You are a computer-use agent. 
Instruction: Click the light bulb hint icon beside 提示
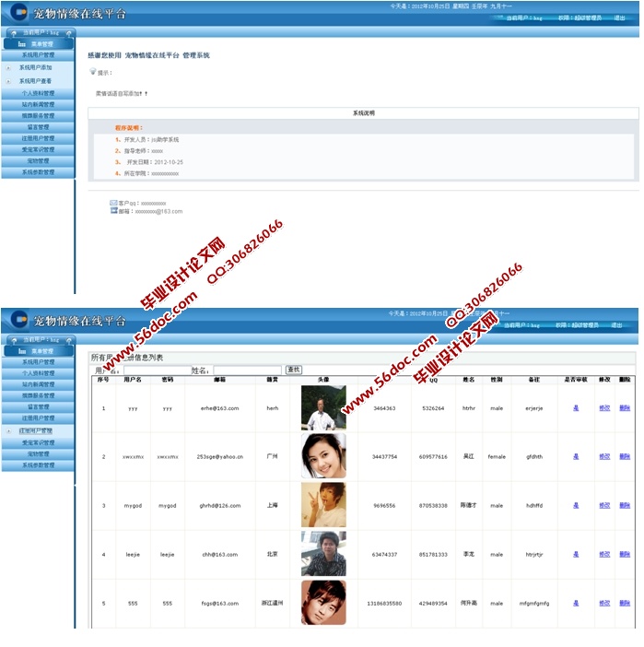[92, 72]
